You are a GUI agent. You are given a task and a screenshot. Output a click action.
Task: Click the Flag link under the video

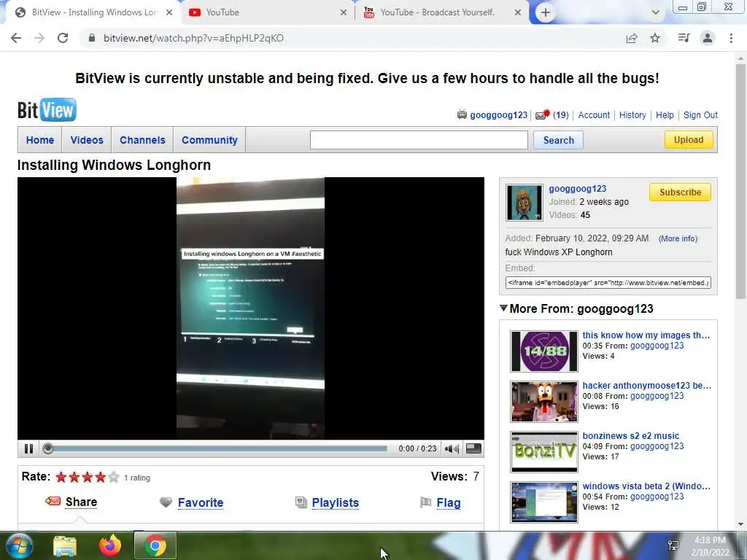449,502
